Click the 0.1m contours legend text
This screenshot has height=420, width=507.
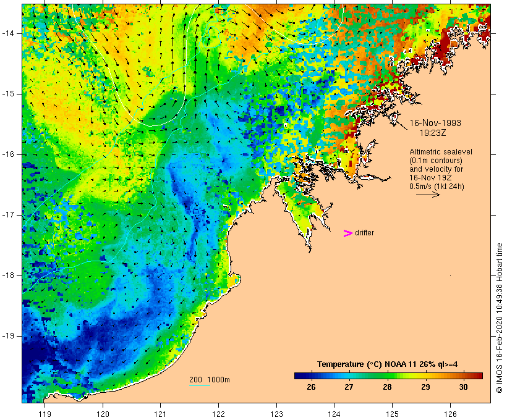(436, 161)
